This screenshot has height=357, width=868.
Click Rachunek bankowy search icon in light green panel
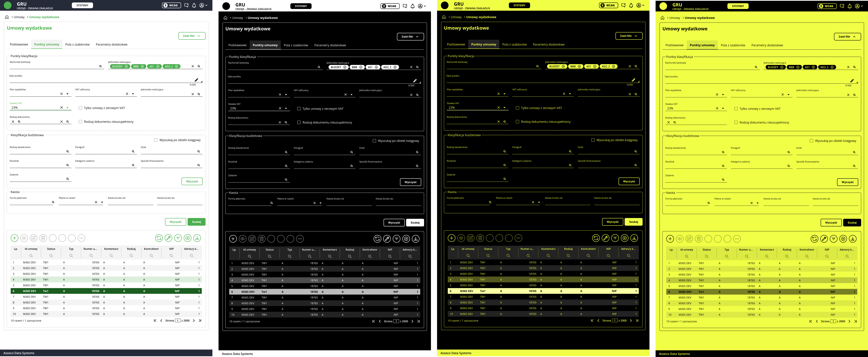[100, 66]
